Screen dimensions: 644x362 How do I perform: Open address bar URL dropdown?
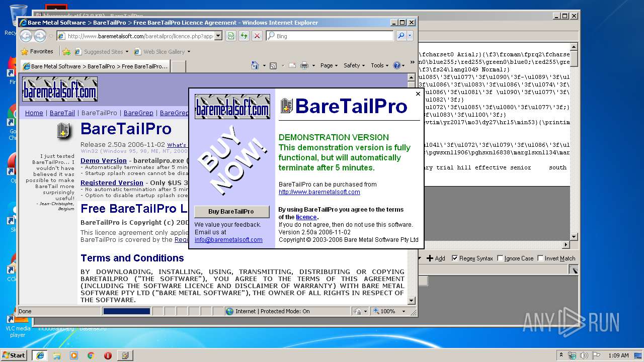click(x=218, y=36)
